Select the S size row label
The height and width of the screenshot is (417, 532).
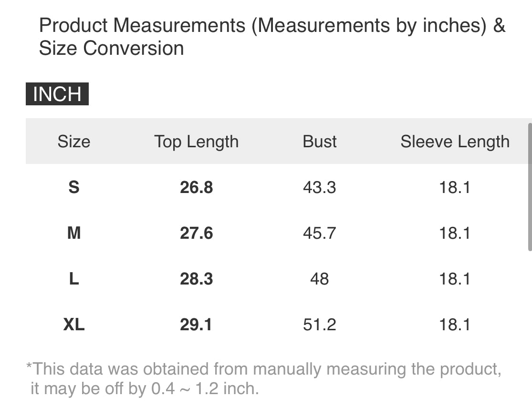coord(73,187)
